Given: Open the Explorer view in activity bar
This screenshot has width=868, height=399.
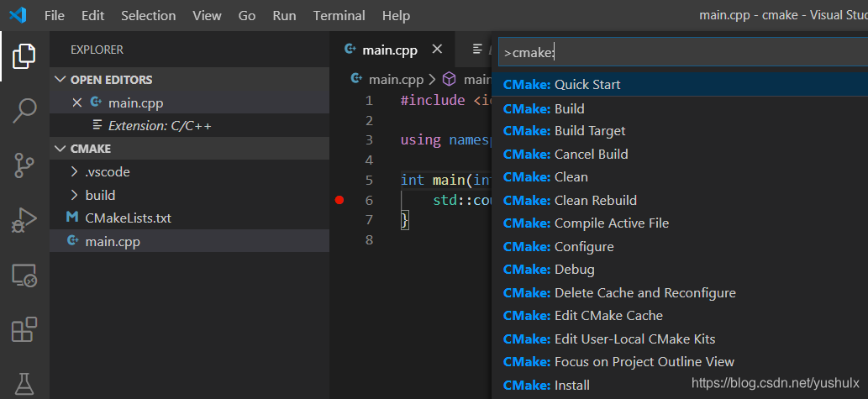Looking at the screenshot, I should (x=24, y=56).
